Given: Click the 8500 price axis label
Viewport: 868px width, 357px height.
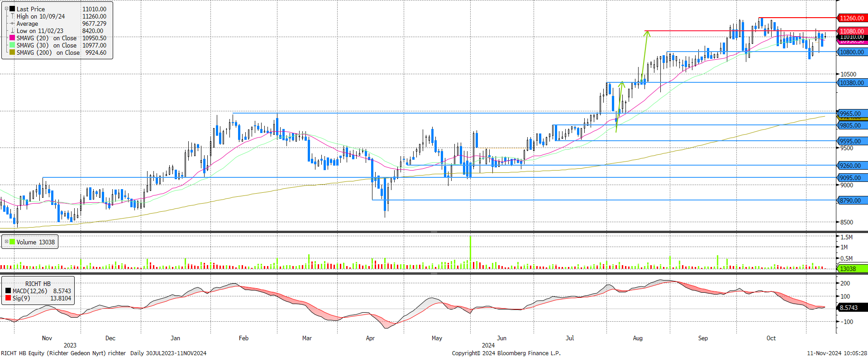Looking at the screenshot, I should pyautogui.click(x=847, y=222).
